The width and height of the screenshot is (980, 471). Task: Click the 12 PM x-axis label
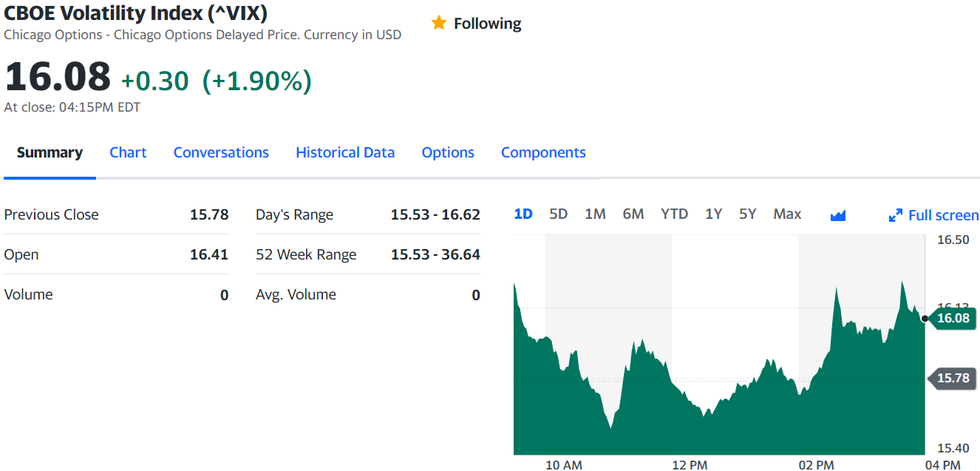point(690,465)
